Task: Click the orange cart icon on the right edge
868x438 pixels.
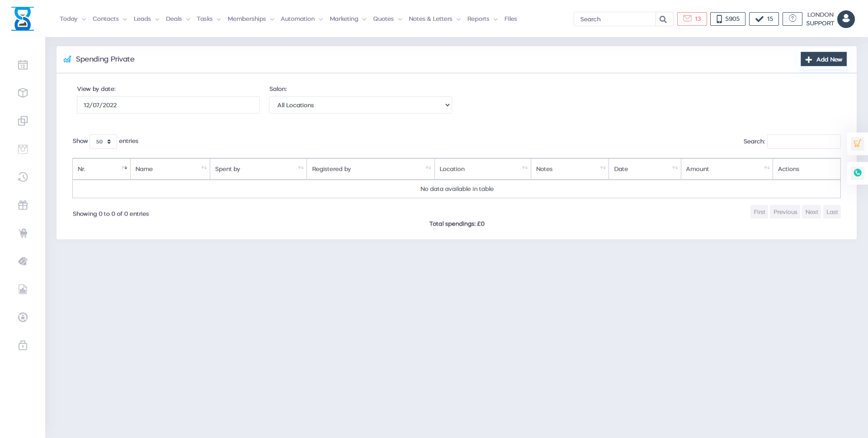Action: 857,143
